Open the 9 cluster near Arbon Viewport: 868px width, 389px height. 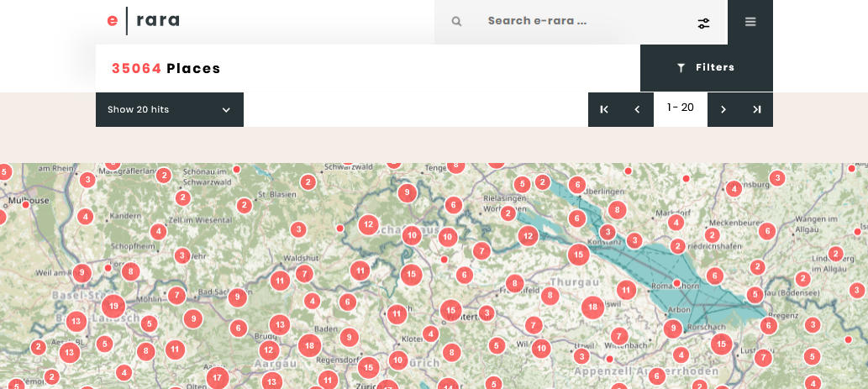pyautogui.click(x=672, y=329)
